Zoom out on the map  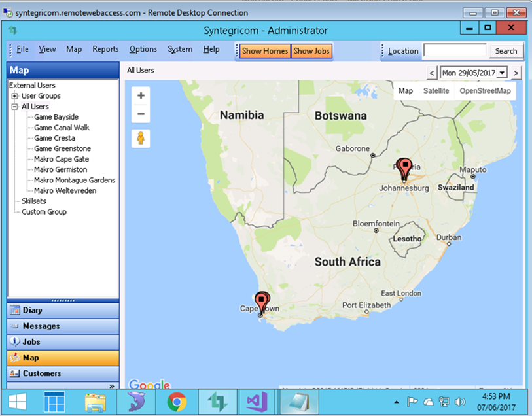(141, 115)
